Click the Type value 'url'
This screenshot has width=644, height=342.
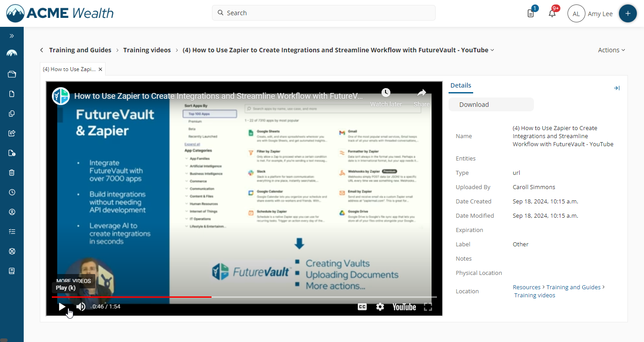pyautogui.click(x=516, y=173)
